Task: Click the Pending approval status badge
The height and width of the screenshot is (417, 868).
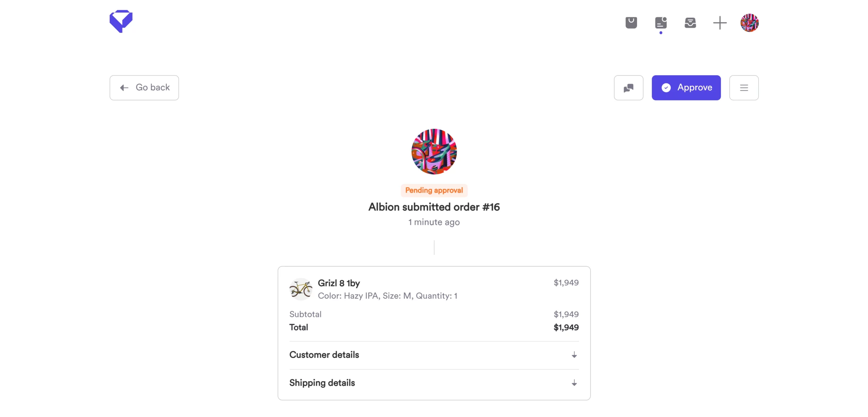Action: click(x=434, y=190)
